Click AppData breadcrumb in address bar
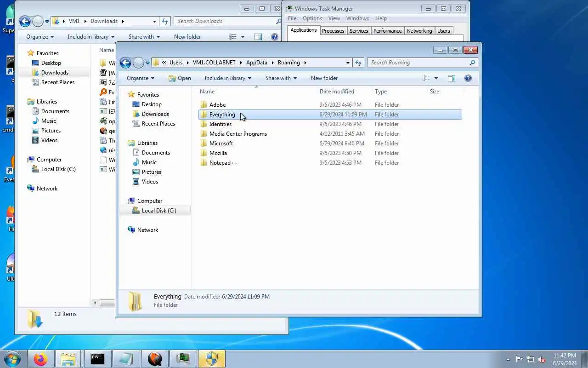The width and height of the screenshot is (588, 368). point(256,63)
